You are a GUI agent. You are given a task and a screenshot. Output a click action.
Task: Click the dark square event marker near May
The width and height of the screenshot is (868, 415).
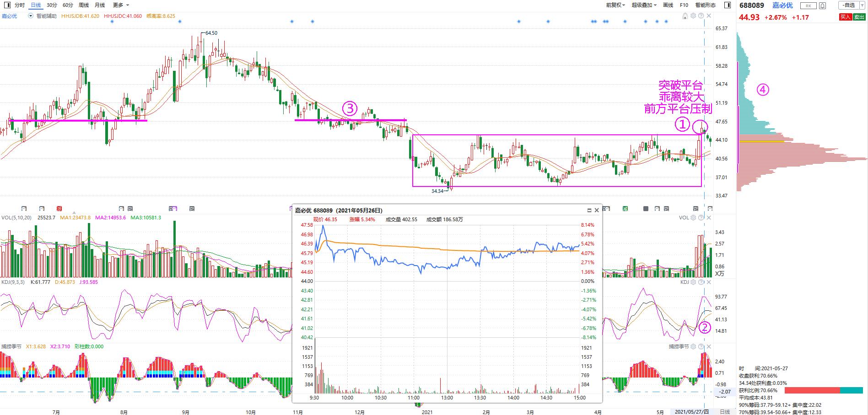coord(646,209)
